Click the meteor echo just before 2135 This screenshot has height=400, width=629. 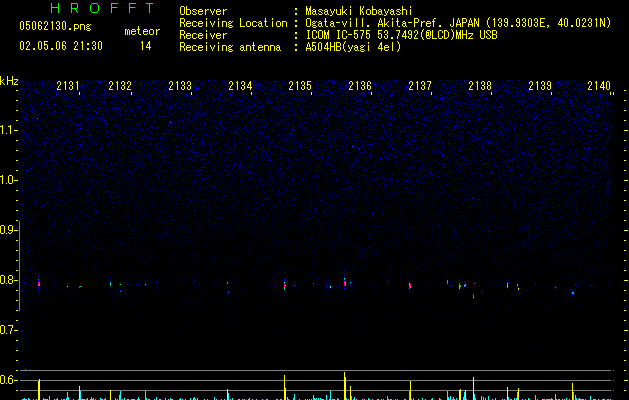coord(284,285)
